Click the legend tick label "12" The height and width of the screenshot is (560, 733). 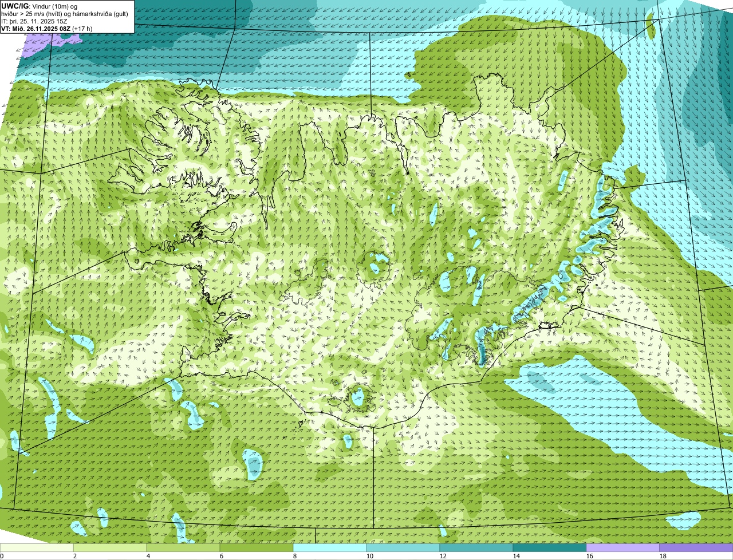(x=443, y=556)
